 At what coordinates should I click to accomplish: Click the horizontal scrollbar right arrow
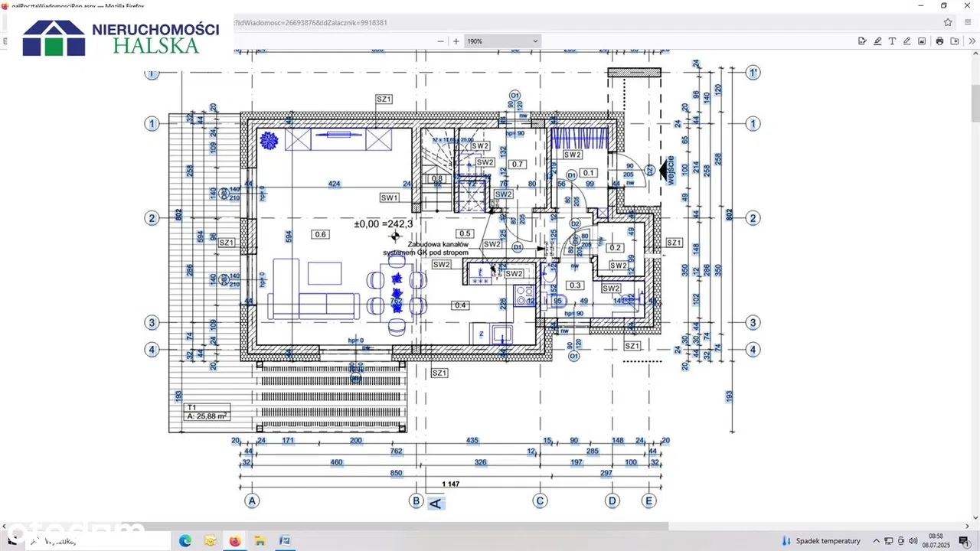point(966,527)
